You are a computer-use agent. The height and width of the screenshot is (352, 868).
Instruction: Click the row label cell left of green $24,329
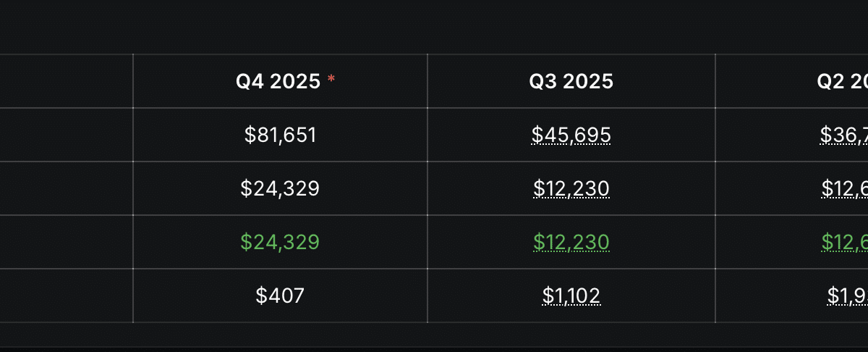[x=65, y=242]
